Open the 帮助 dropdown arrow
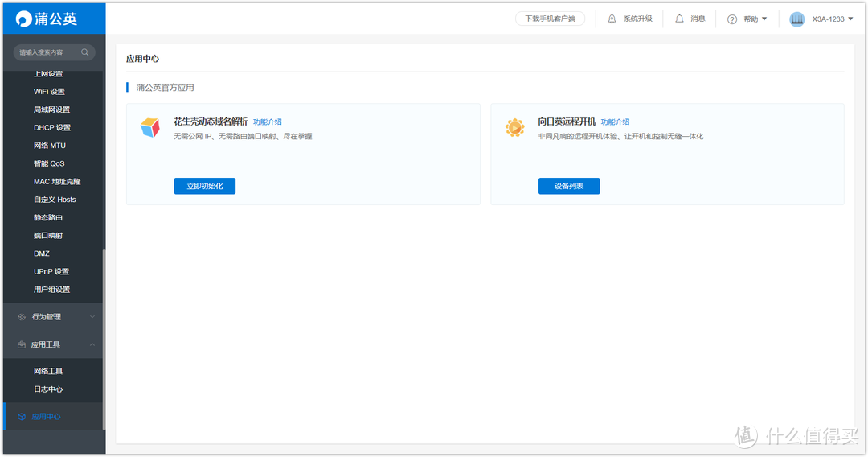This screenshot has width=868, height=457. coord(764,19)
